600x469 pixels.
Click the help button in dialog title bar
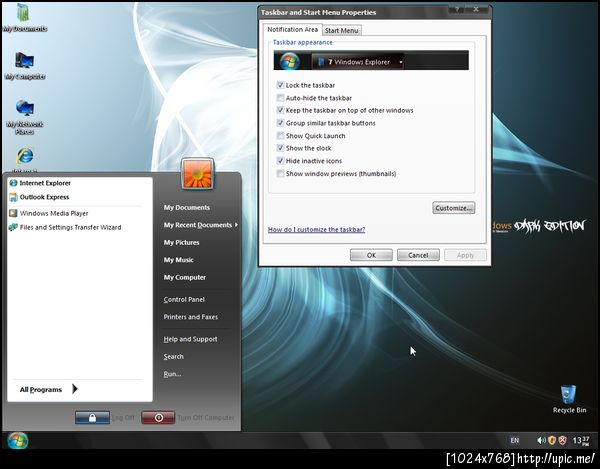coord(457,10)
